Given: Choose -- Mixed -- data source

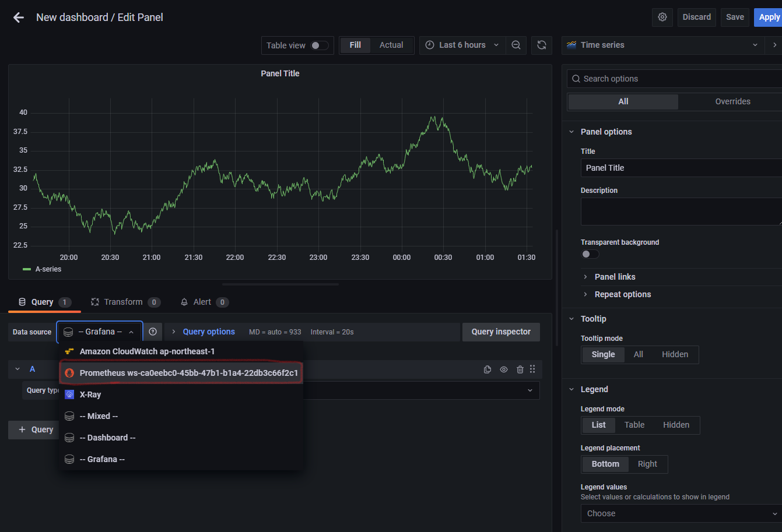Looking at the screenshot, I should pos(181,416).
